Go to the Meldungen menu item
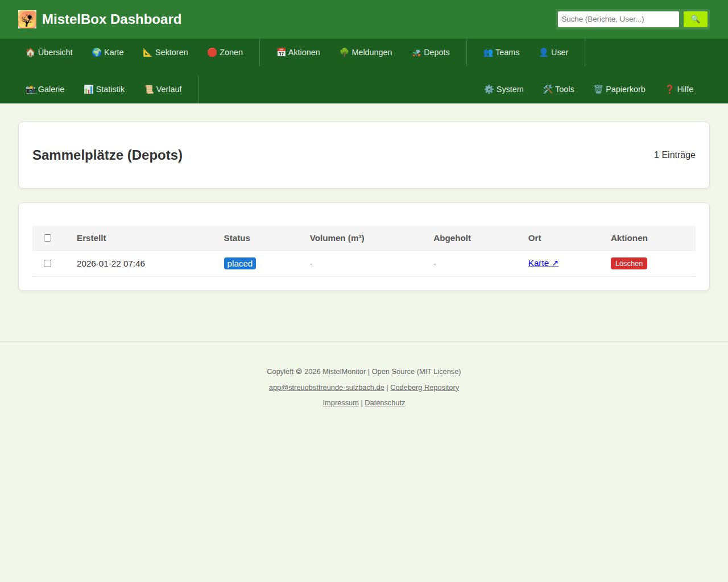The image size is (728, 582). (x=366, y=52)
